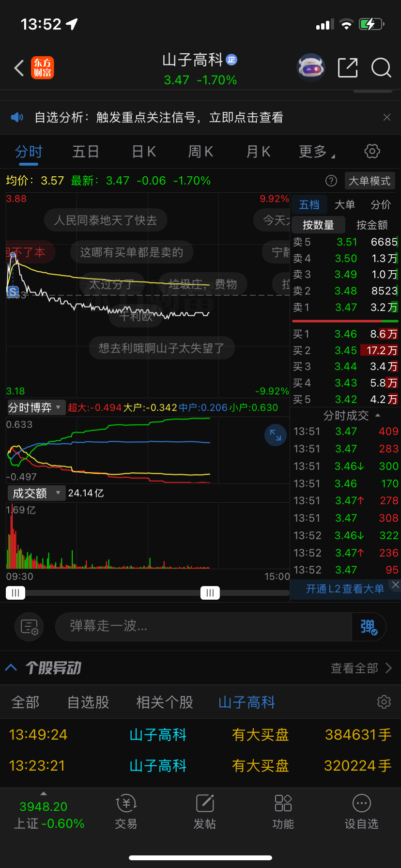The height and width of the screenshot is (868, 401).
Task: Select the 五档 tab
Action: (x=309, y=205)
